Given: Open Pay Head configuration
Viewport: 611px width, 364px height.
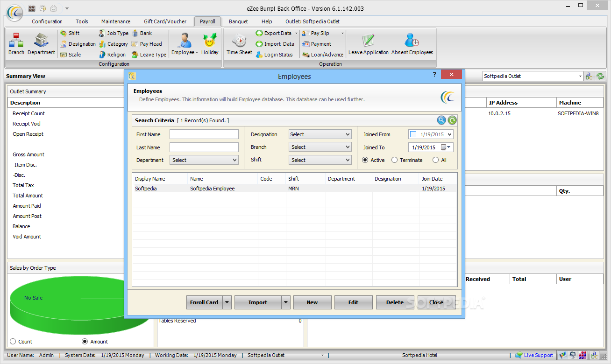Looking at the screenshot, I should (x=147, y=44).
